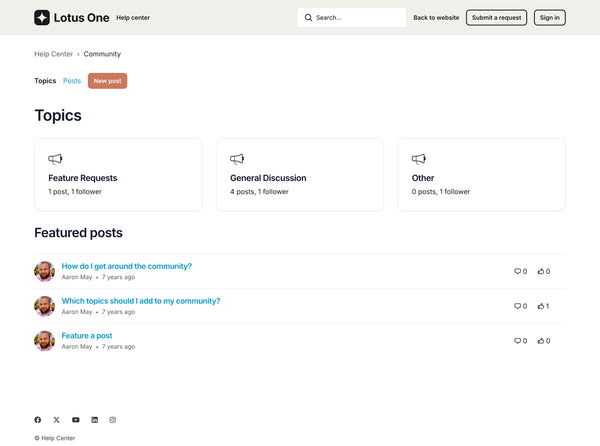The width and height of the screenshot is (600, 446).
Task: Click the Feature Requests megaphone icon
Action: click(x=55, y=159)
